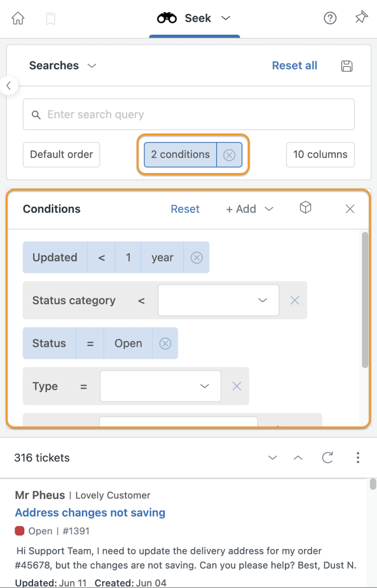Open the Type value dropdown

[161, 386]
